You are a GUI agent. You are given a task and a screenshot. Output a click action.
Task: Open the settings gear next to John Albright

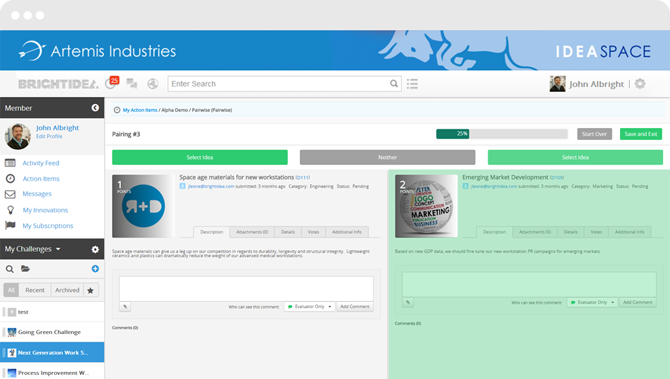[640, 84]
